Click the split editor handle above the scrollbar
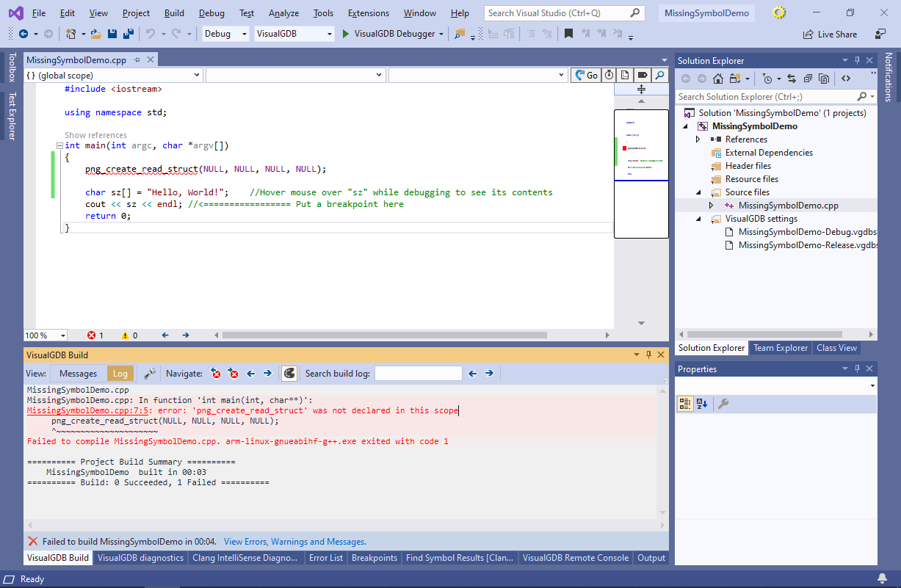 [641, 88]
